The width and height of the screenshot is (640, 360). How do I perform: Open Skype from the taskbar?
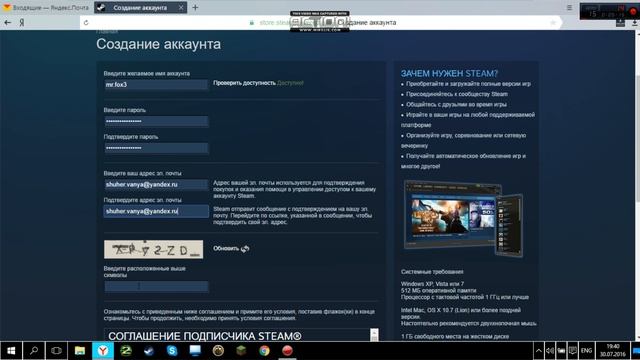172,351
